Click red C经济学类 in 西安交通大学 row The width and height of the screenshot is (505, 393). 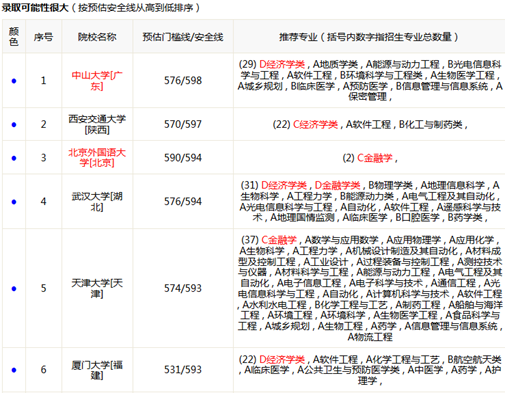coord(315,125)
